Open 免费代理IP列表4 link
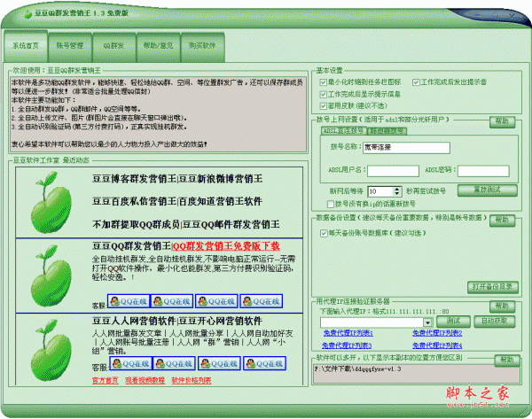Screen dimensions: 532x419 437,345
